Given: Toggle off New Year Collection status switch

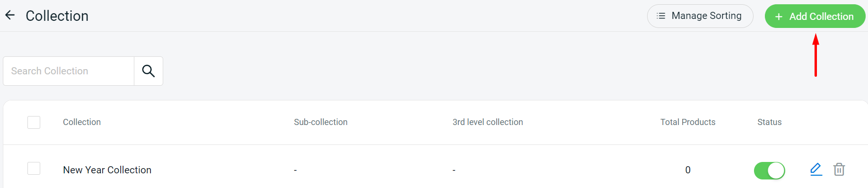Looking at the screenshot, I should point(770,170).
